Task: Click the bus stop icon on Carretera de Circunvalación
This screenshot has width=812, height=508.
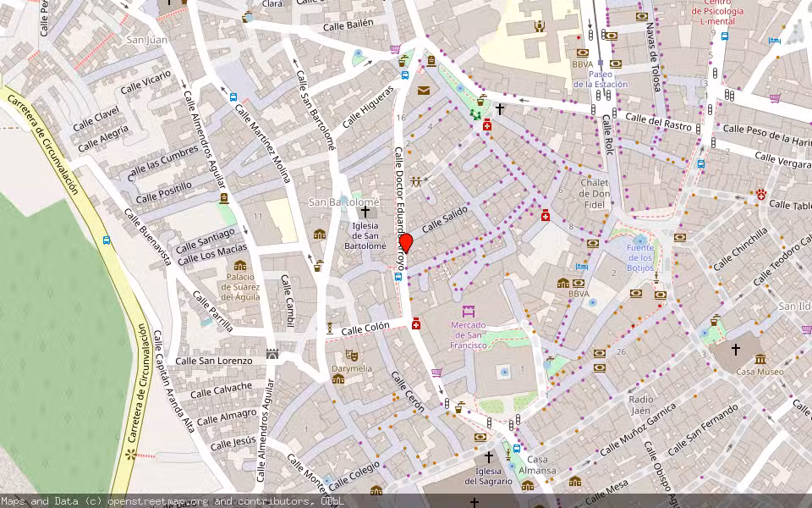Action: tap(106, 241)
